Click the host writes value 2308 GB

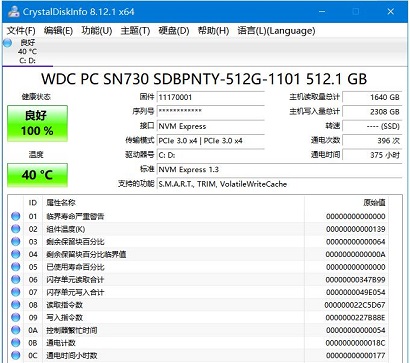[x=372, y=112]
